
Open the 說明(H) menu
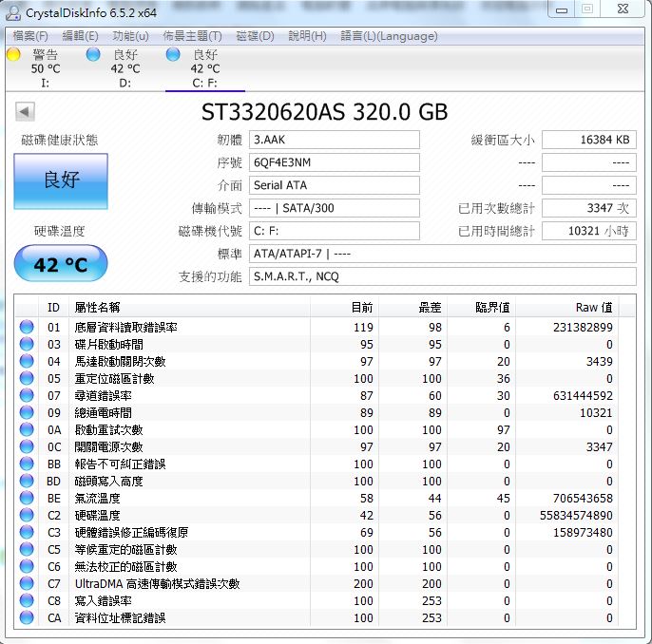click(x=307, y=36)
